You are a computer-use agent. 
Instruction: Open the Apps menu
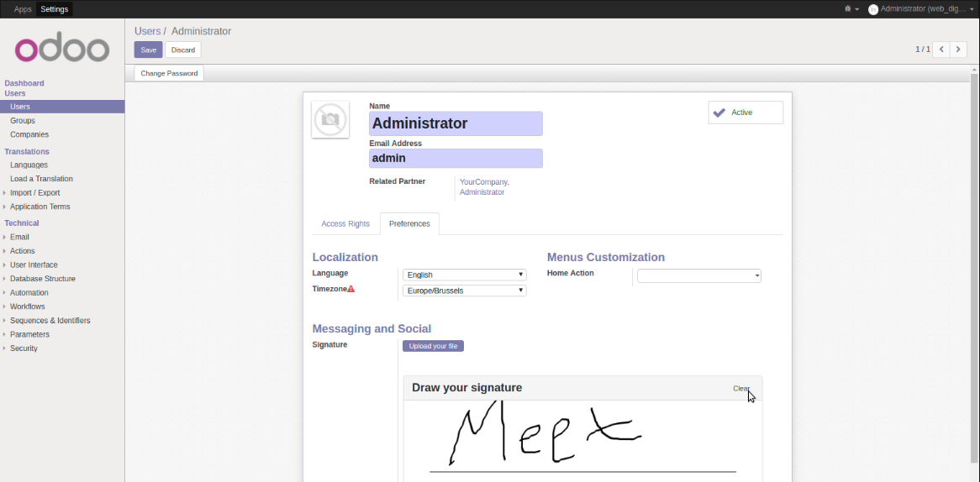23,9
